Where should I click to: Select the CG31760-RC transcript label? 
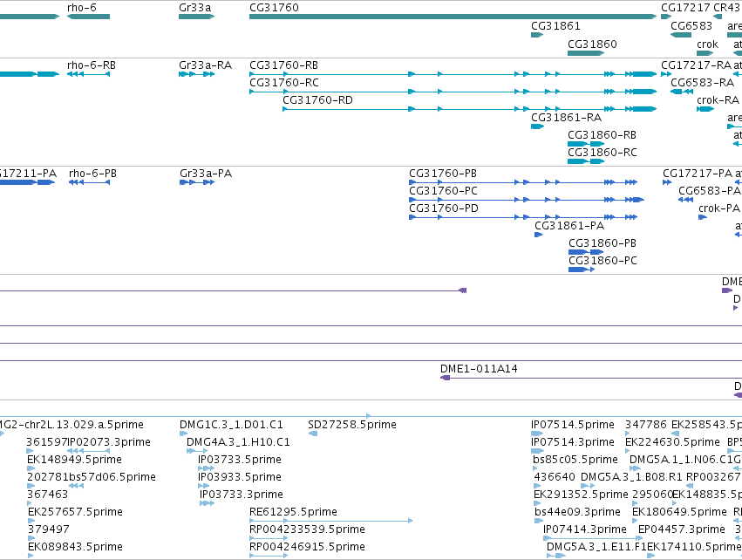point(284,83)
